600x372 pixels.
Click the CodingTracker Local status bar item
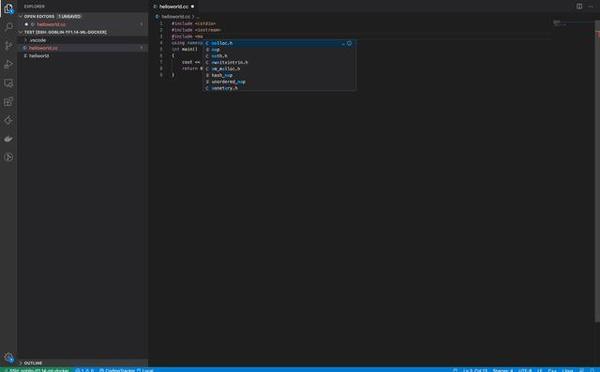pyautogui.click(x=126, y=370)
